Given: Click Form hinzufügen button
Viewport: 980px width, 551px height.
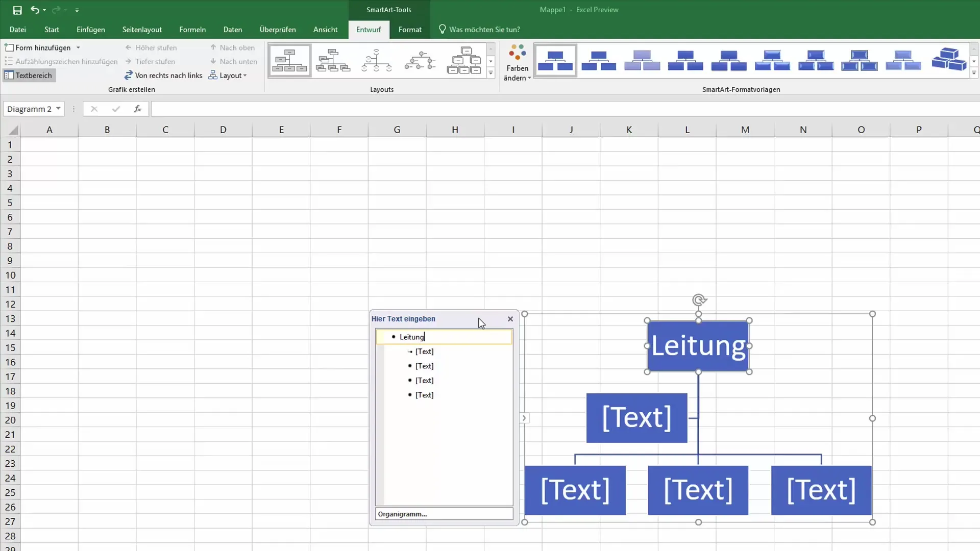Looking at the screenshot, I should coord(38,47).
